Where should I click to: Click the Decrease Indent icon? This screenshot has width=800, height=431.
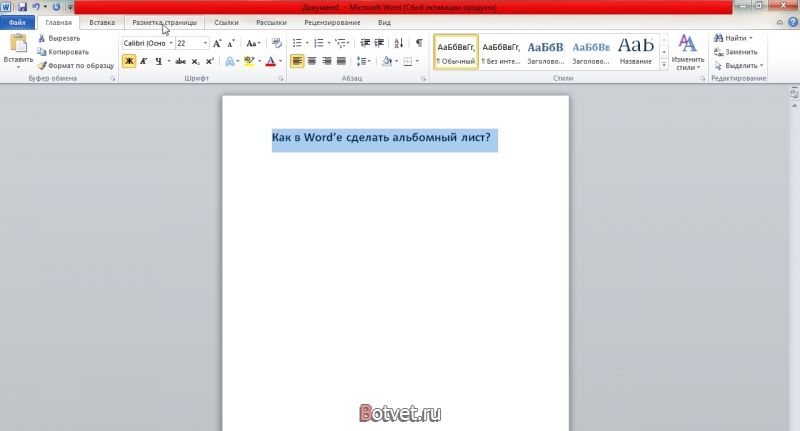tap(365, 43)
